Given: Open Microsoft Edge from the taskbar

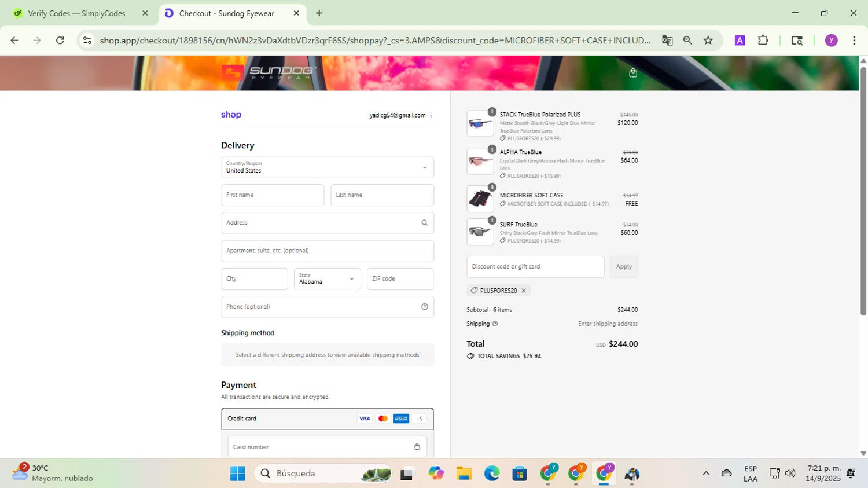Looking at the screenshot, I should click(x=492, y=474).
